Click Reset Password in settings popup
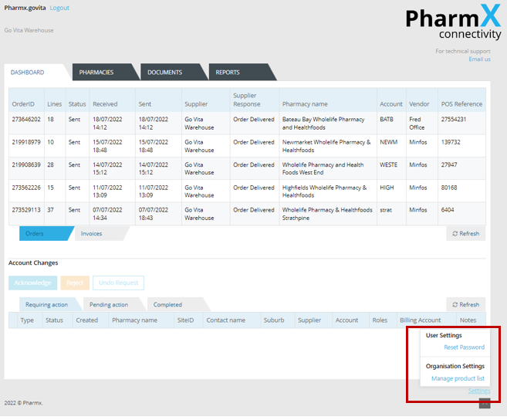Image resolution: width=507 pixels, height=420 pixels. [x=464, y=347]
